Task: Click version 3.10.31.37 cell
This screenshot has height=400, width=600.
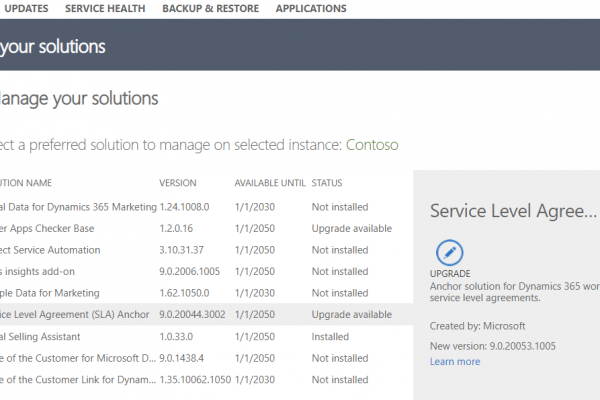Action: 181,250
